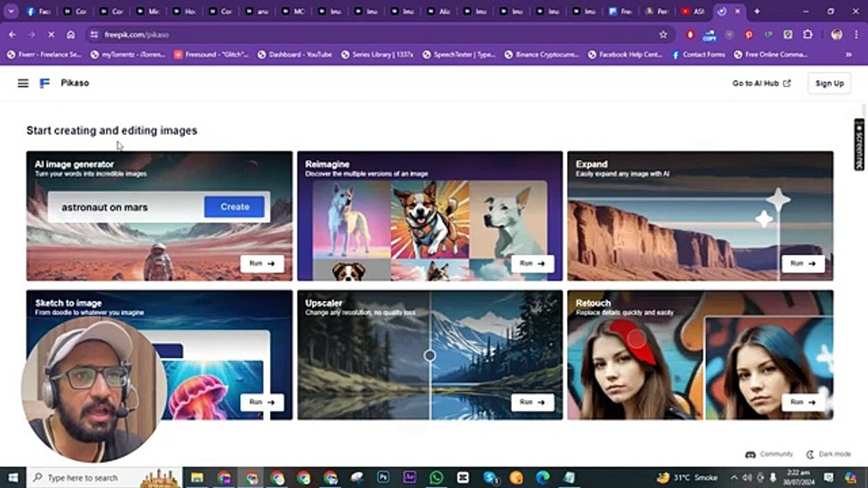Close the active Pikaso tab
Viewport: 868px width, 488px height.
737,12
